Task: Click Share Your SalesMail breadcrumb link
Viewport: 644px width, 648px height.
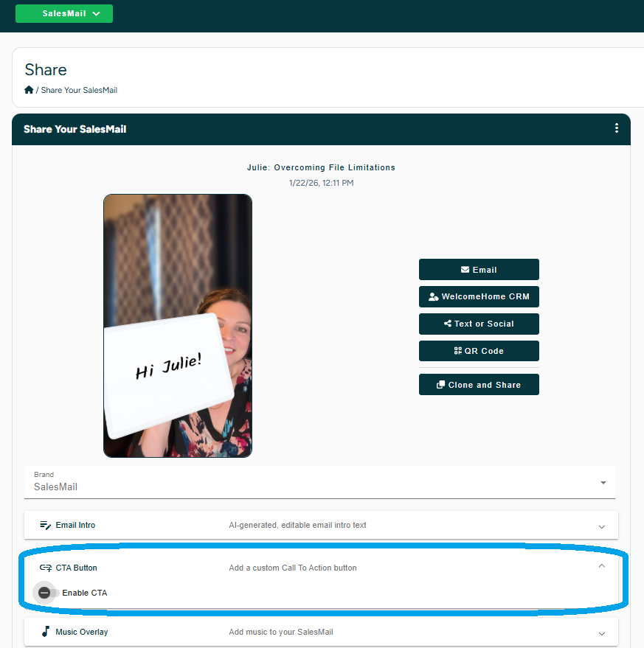Action: click(79, 90)
